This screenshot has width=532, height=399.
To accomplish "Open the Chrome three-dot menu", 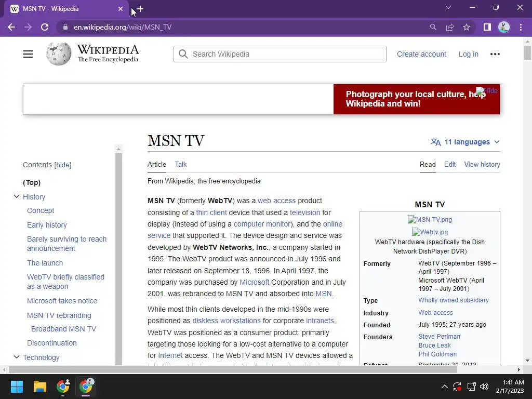I will [521, 27].
